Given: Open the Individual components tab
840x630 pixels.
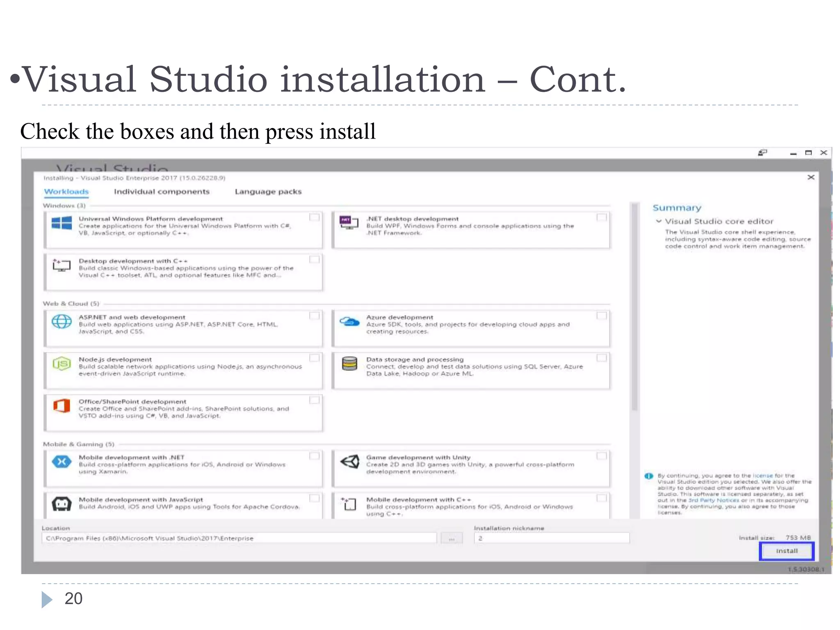Looking at the screenshot, I should point(162,192).
